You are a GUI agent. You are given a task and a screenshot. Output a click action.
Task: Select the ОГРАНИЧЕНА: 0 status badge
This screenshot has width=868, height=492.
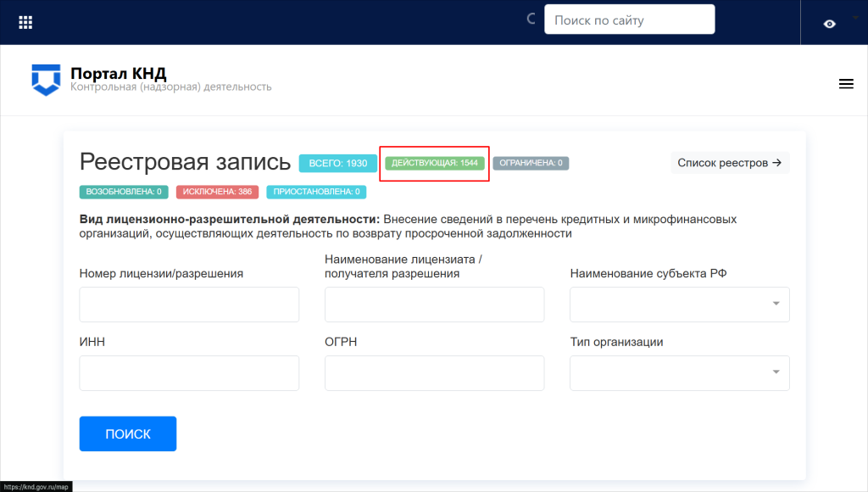pos(531,163)
